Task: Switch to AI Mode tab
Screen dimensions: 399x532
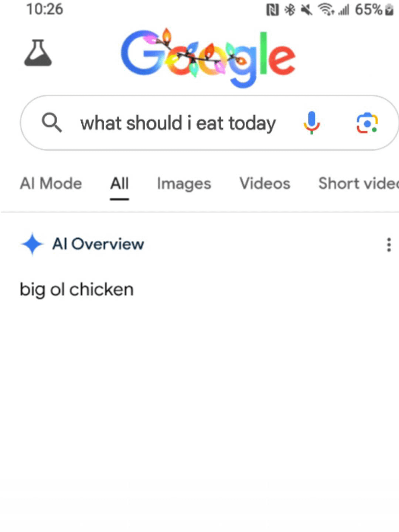Action: [x=51, y=183]
